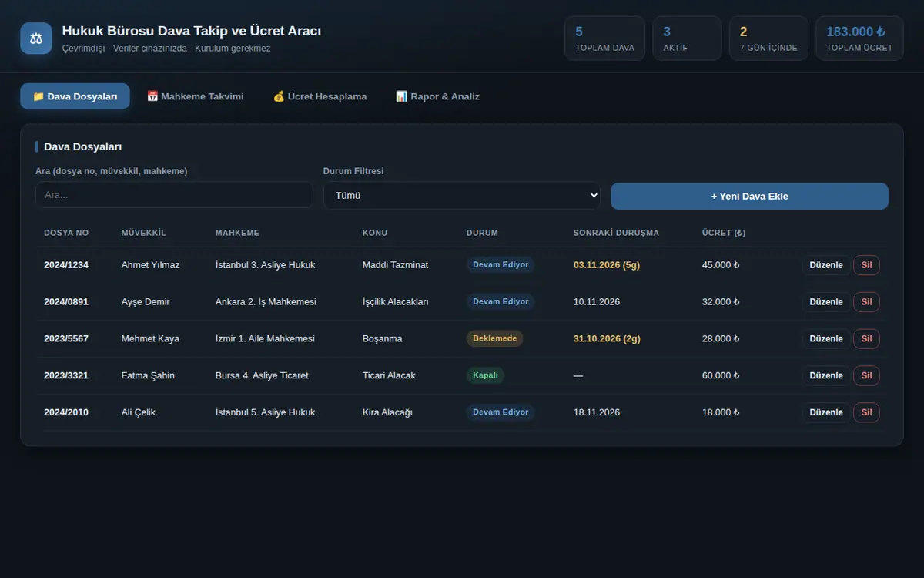
Task: Edit Mehmet Kaya's case 2023/5567
Action: pos(826,339)
